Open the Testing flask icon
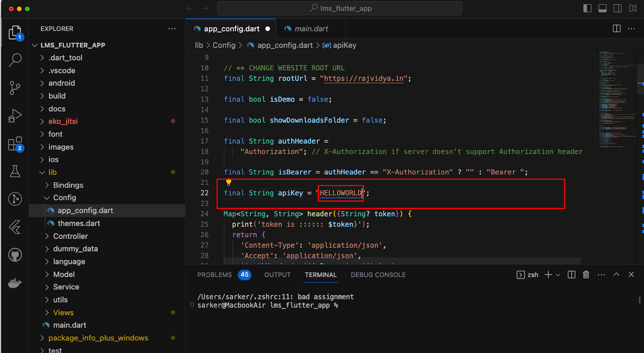Viewport: 644px width, 353px height. click(15, 171)
